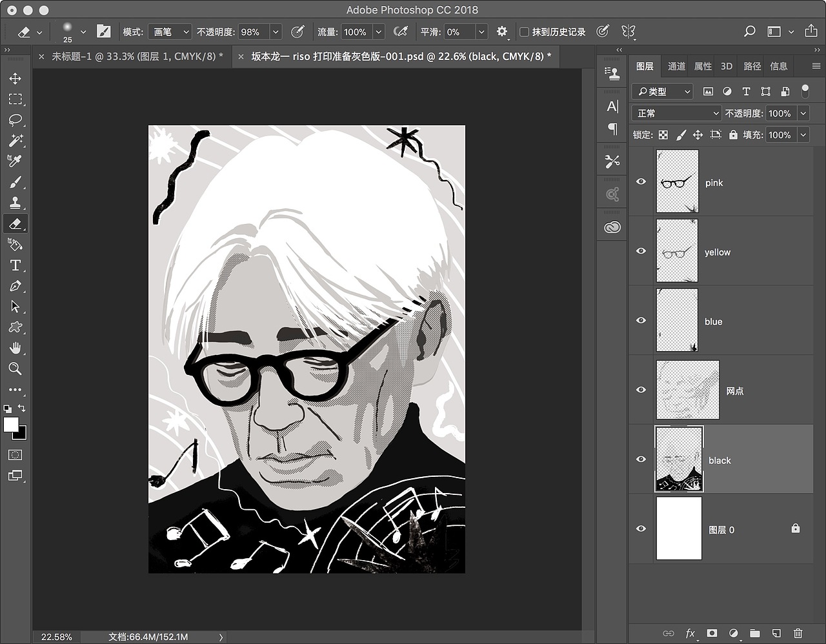The width and height of the screenshot is (826, 644).
Task: Open the layer blend mode dropdown showing 正常
Action: click(x=676, y=113)
